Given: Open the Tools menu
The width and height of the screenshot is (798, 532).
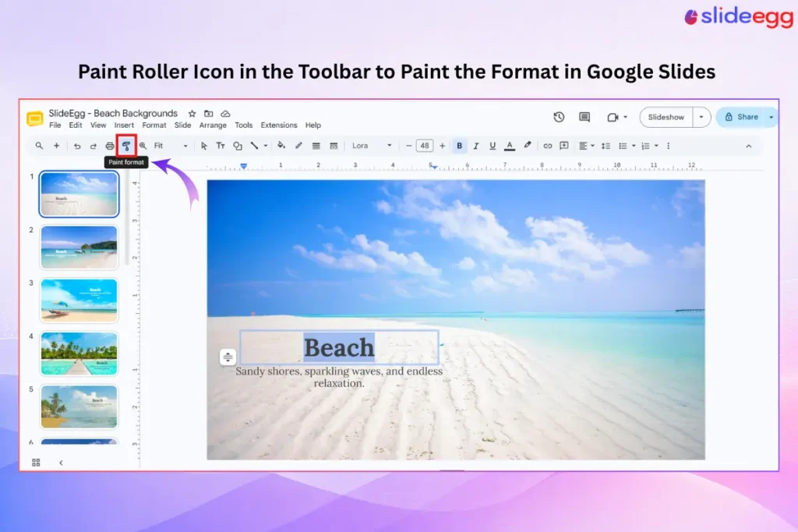Looking at the screenshot, I should pyautogui.click(x=244, y=125).
